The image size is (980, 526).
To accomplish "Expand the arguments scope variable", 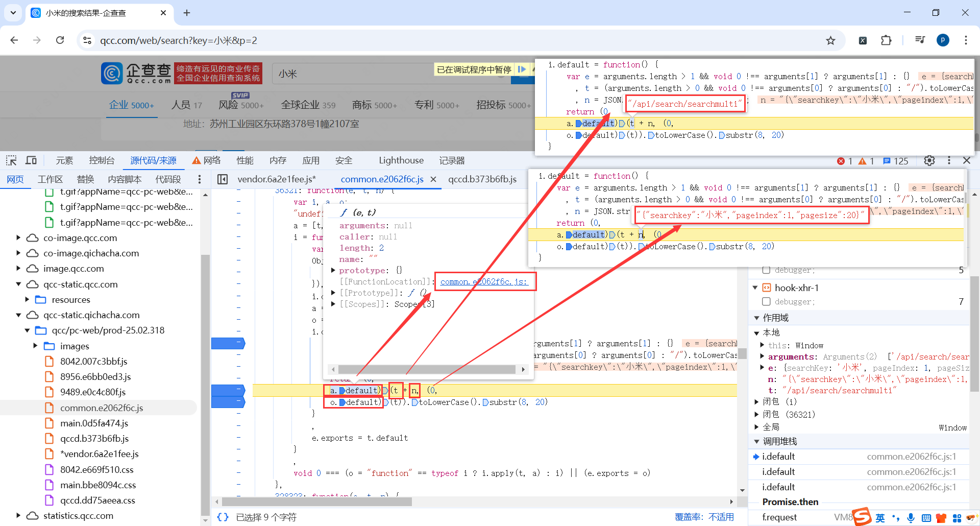I will [762, 356].
